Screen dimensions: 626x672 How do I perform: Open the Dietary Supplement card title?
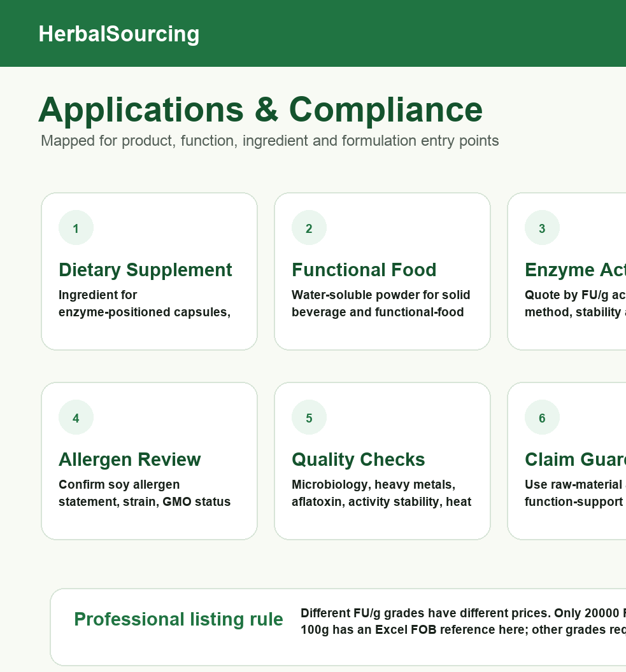click(145, 270)
